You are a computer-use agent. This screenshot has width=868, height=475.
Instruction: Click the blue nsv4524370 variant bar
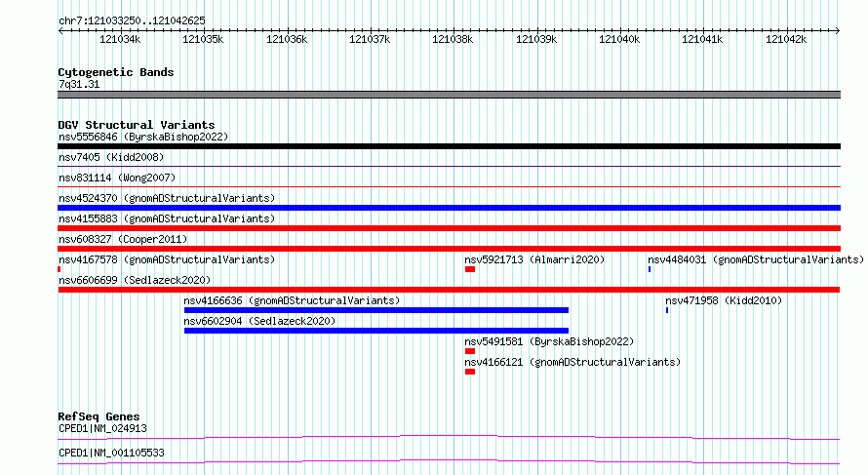click(x=449, y=208)
